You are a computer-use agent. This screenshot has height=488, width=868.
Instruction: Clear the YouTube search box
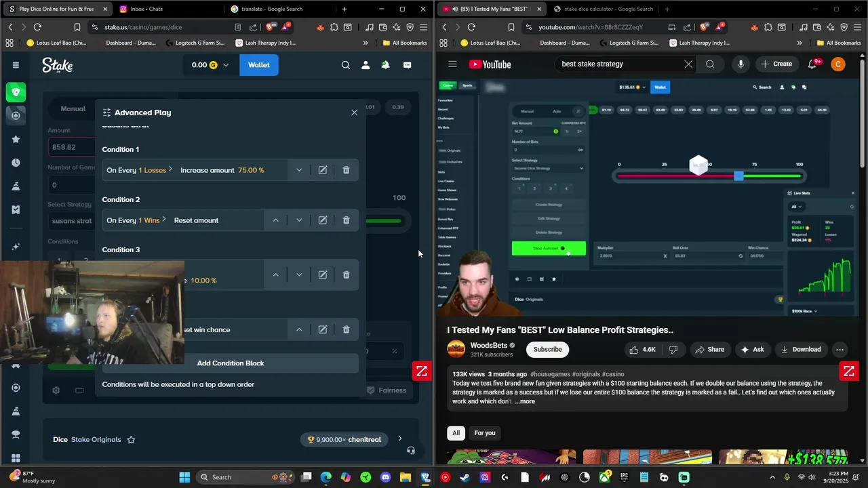(x=688, y=64)
